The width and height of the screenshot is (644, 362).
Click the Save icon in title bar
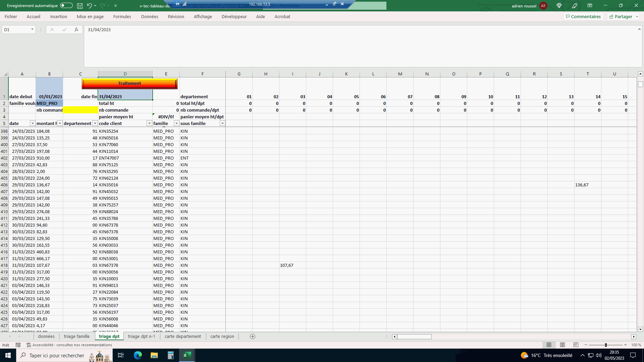point(80,6)
